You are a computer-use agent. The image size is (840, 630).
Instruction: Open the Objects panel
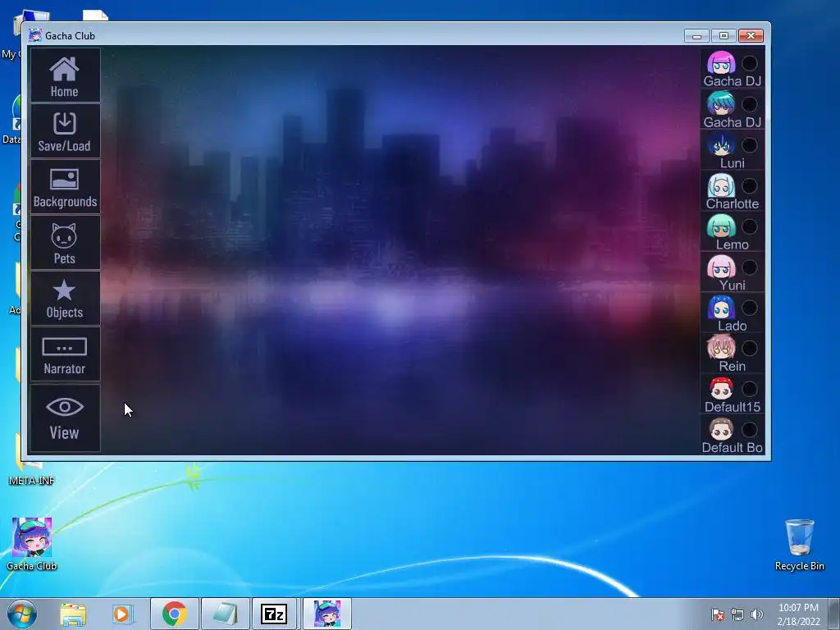(x=65, y=299)
